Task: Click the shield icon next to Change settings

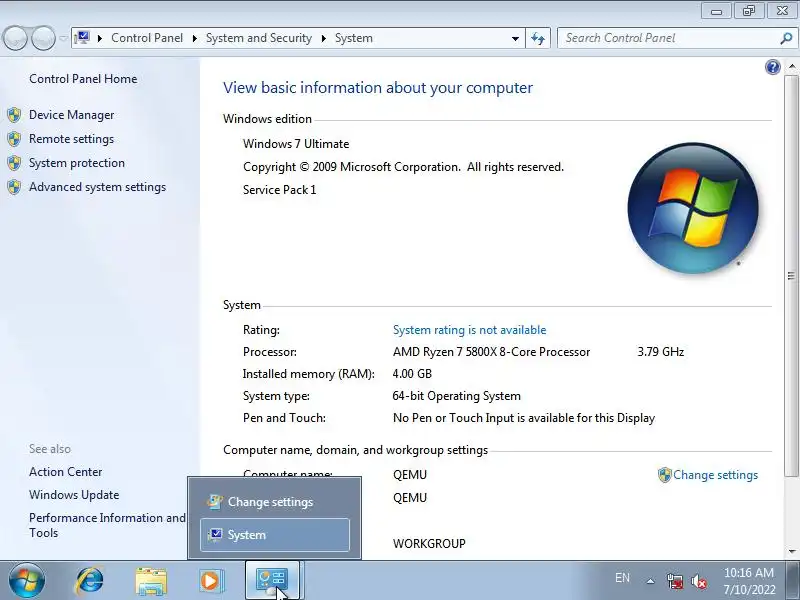Action: coord(664,475)
